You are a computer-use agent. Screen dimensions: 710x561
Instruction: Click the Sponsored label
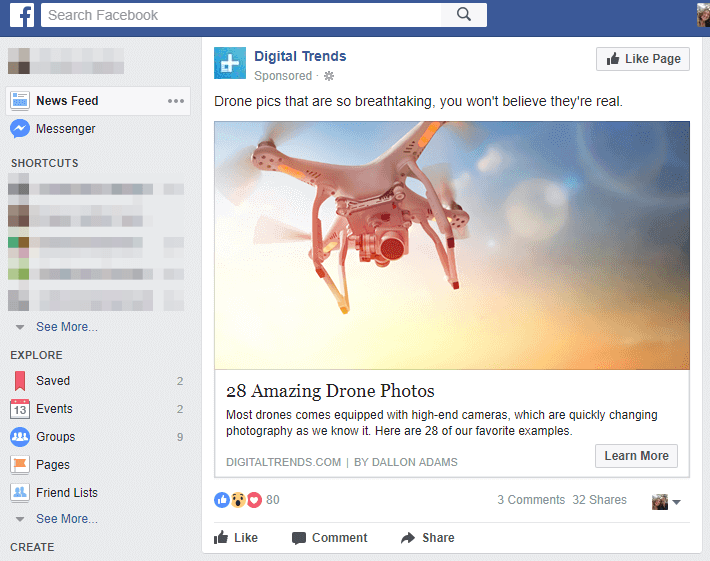pos(283,76)
